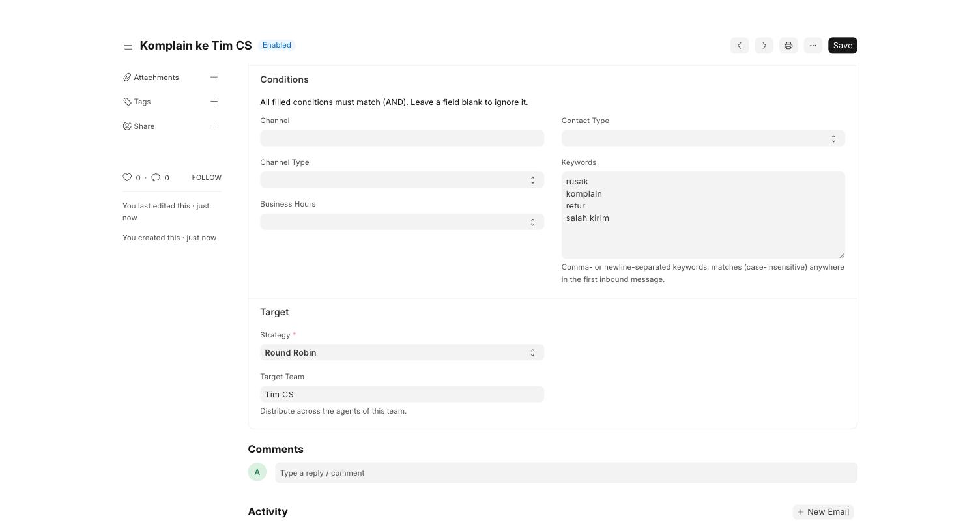Click the Conditions section heading

(x=284, y=79)
